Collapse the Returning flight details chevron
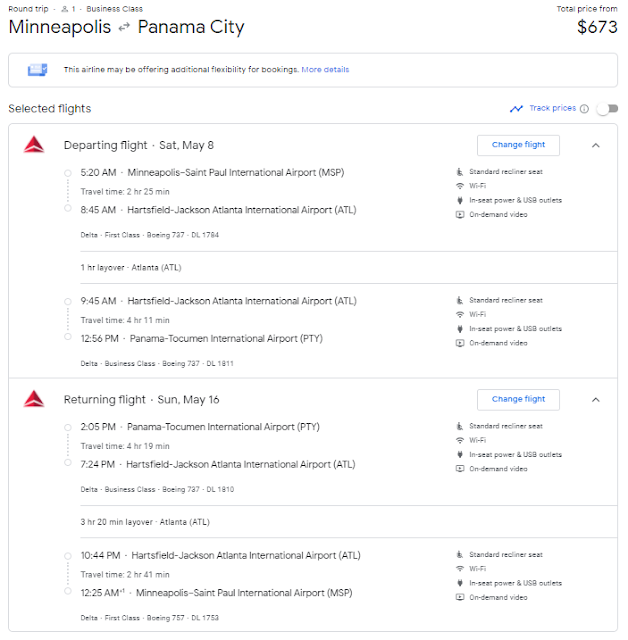Screen dimensions: 628x640 tap(596, 399)
